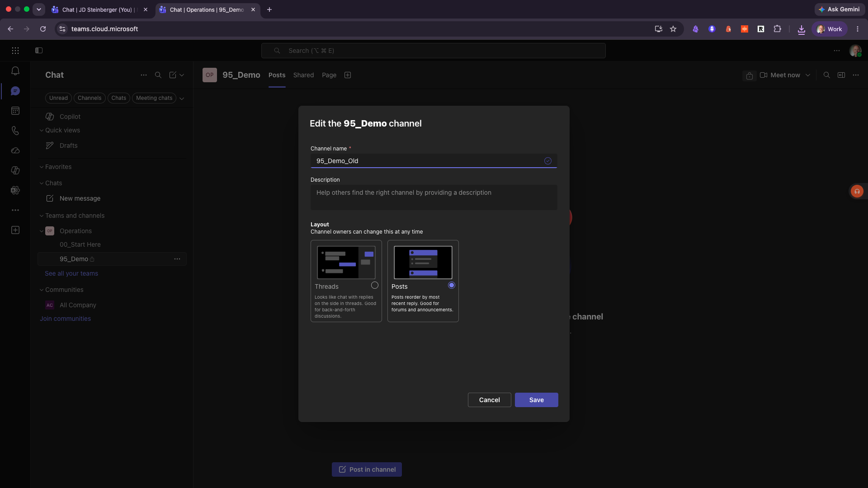Bookmark the page with the star icon
Screen dimensions: 868x488
coord(673,29)
